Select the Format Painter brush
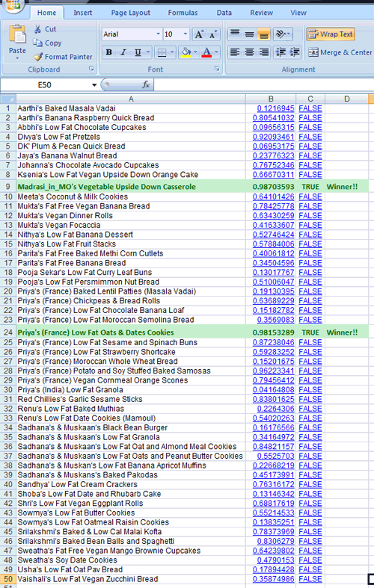374x588 pixels. (38, 57)
